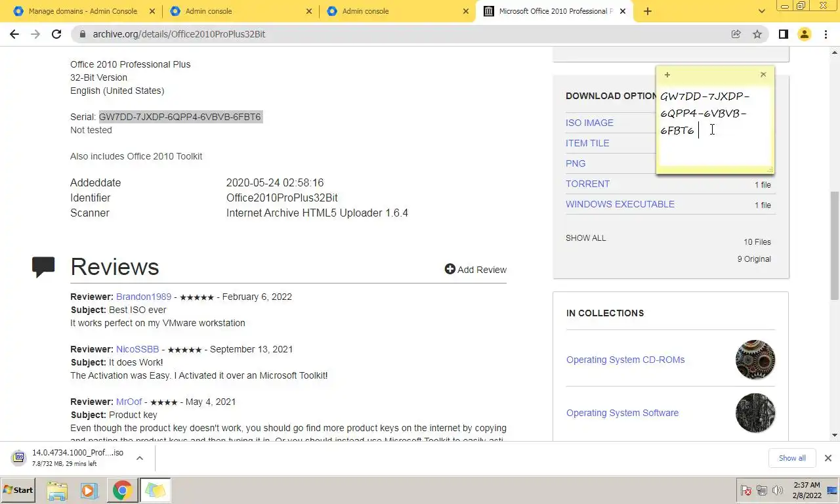This screenshot has height=504, width=840.
Task: Click the page vertical scrollbar thumb
Action: click(835, 246)
